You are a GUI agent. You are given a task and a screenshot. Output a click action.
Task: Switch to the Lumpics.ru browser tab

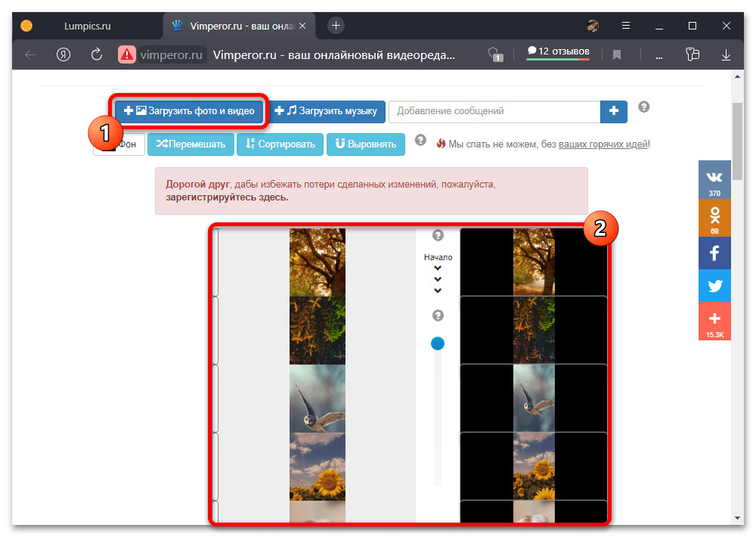pyautogui.click(x=85, y=26)
